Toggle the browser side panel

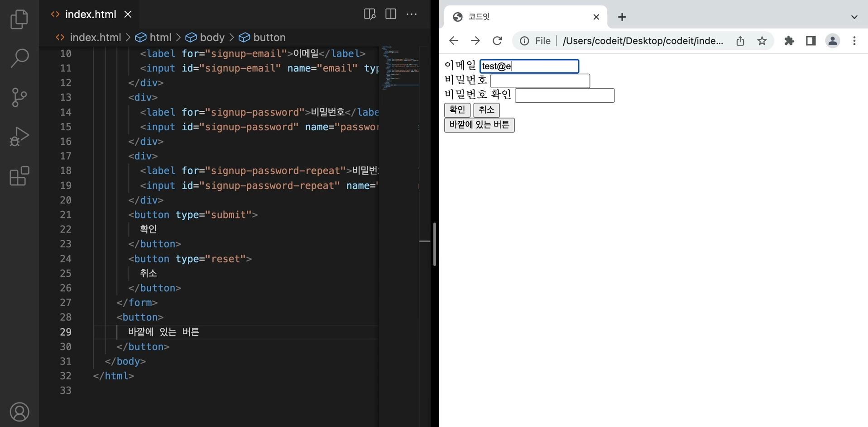coord(811,41)
